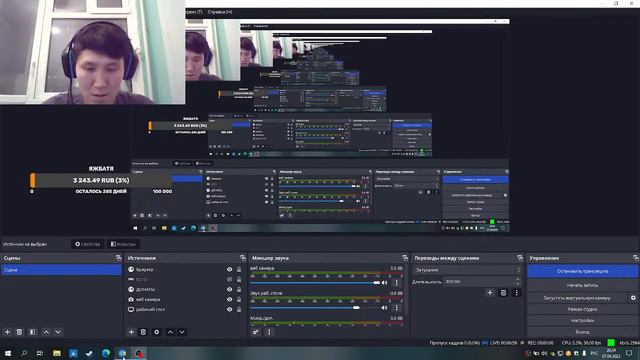The image size is (640, 360).
Task: Click the Выход button
Action: point(582,332)
